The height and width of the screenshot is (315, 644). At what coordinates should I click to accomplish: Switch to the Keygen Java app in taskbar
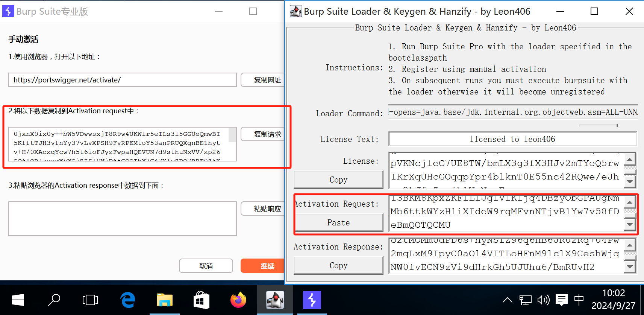coord(275,300)
